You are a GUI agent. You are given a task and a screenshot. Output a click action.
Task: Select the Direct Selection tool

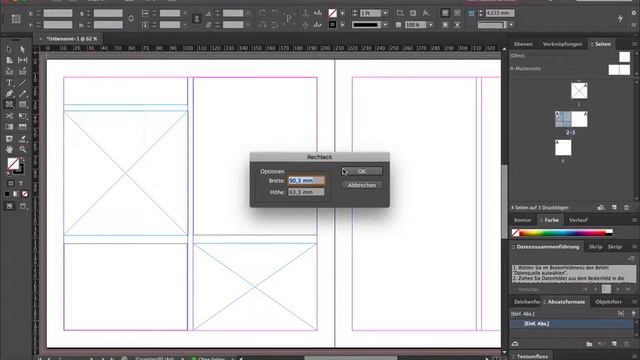(x=22, y=49)
